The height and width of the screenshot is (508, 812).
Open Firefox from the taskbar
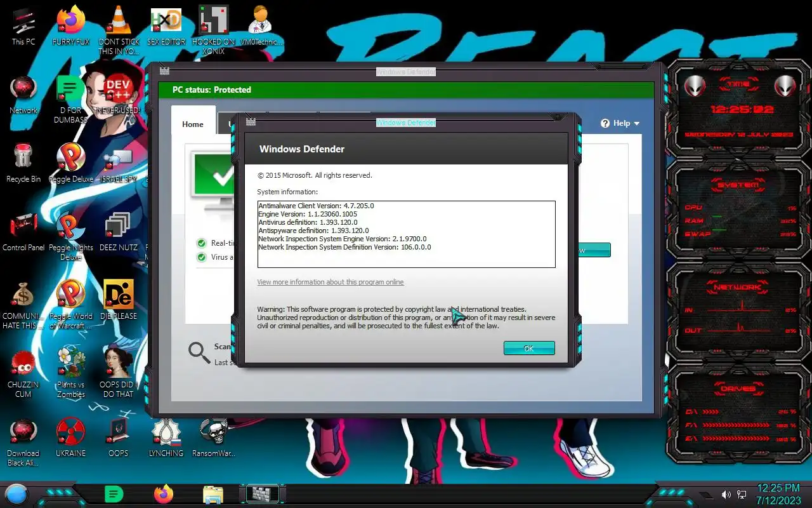[x=163, y=493]
